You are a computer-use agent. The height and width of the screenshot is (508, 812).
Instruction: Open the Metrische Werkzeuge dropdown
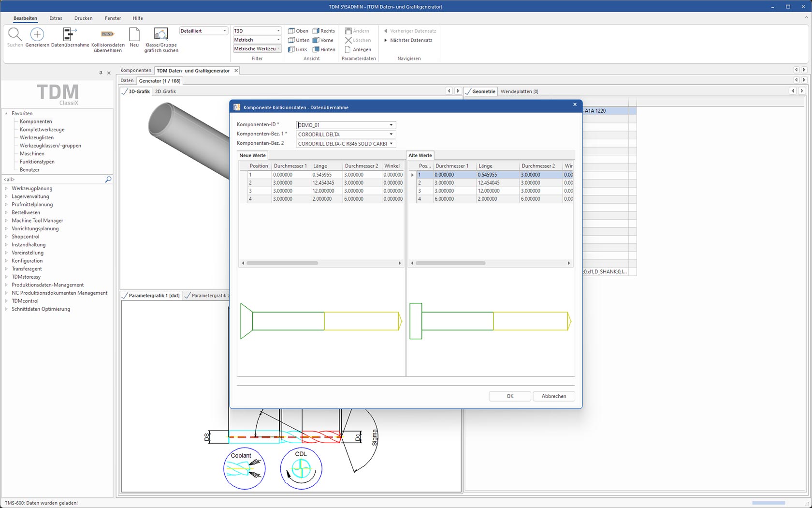278,48
